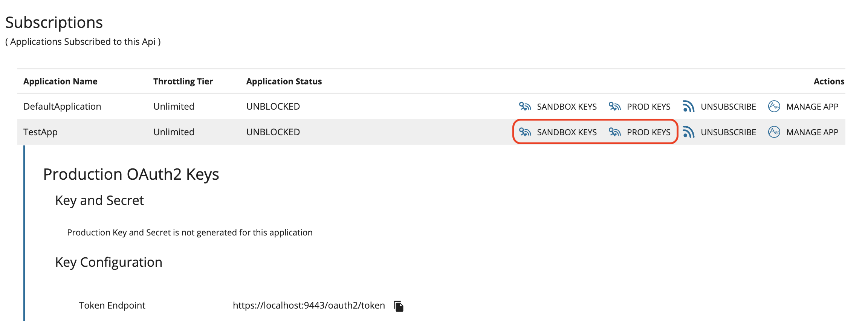Select the DefaultApplication name cell
This screenshot has width=868, height=321.
tap(62, 107)
